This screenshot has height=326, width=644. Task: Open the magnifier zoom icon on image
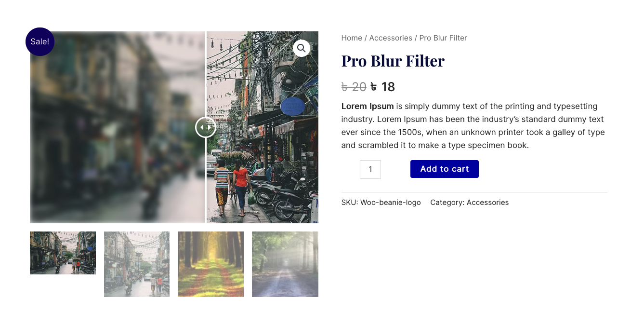(301, 48)
